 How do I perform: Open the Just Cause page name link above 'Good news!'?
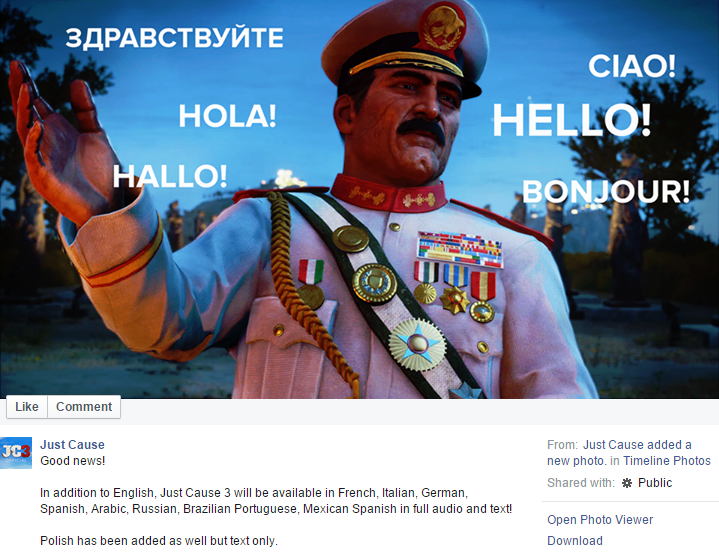(x=72, y=444)
